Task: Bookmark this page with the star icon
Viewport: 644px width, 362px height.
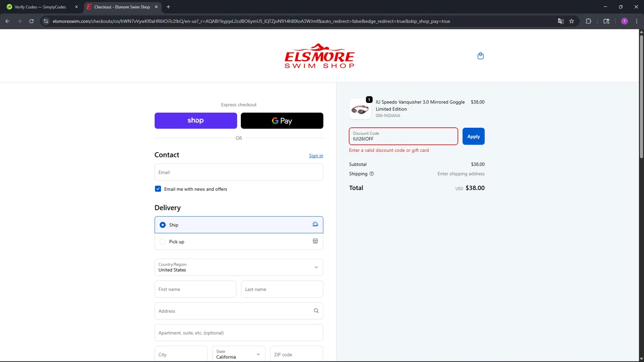Action: tap(571, 21)
